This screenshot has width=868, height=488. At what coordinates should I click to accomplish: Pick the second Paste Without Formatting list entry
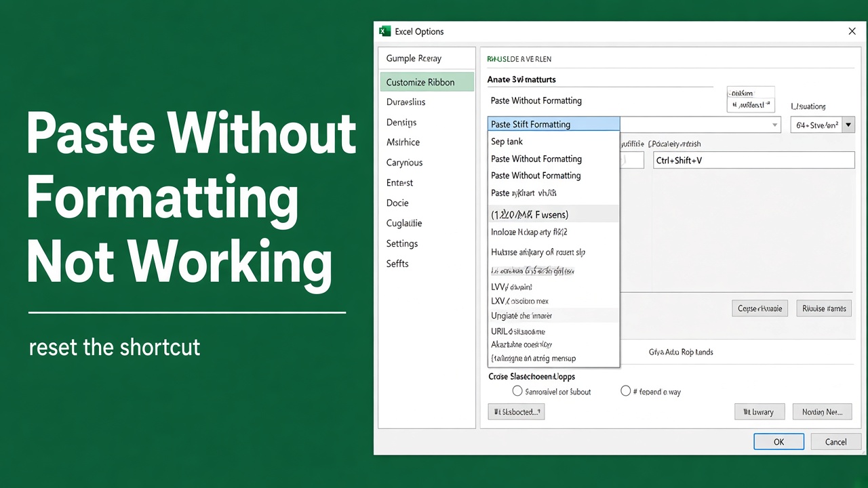tap(553, 176)
